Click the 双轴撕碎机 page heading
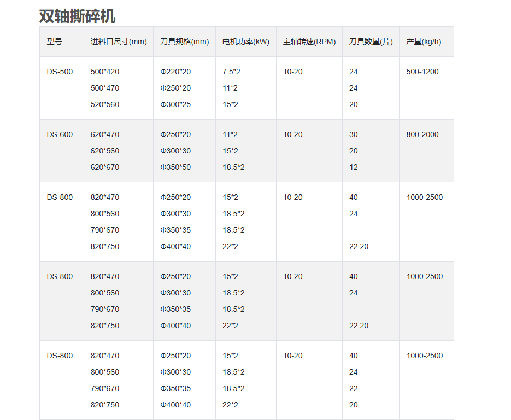 pyautogui.click(x=77, y=16)
